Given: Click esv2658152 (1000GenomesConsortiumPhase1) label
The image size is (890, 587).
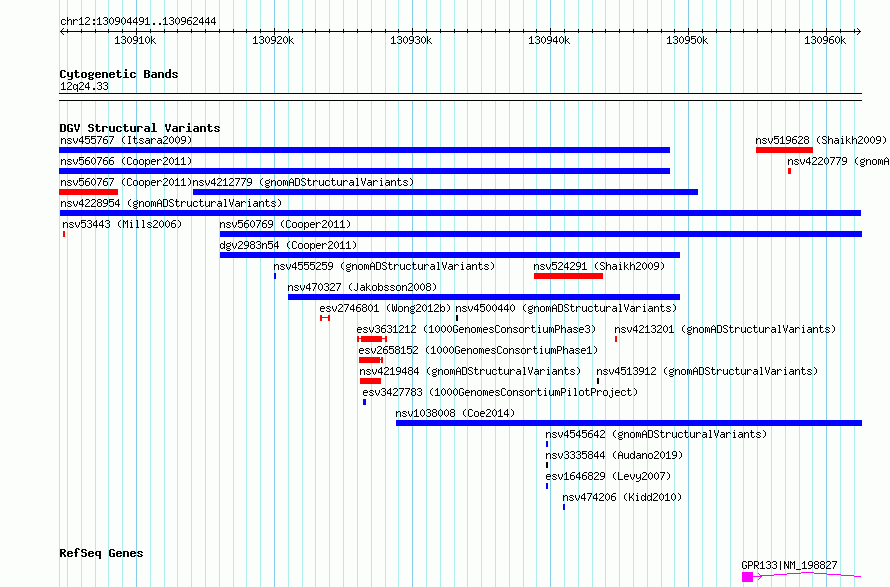Looking at the screenshot, I should point(478,350).
